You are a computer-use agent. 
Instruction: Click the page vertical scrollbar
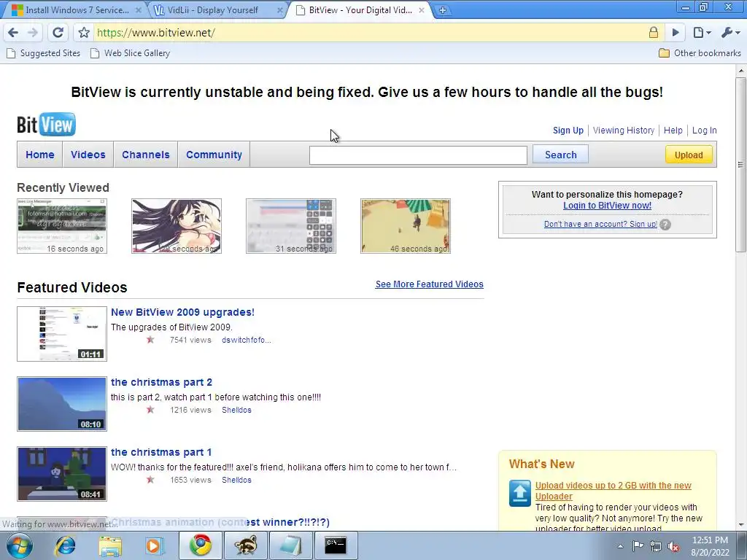click(741, 164)
